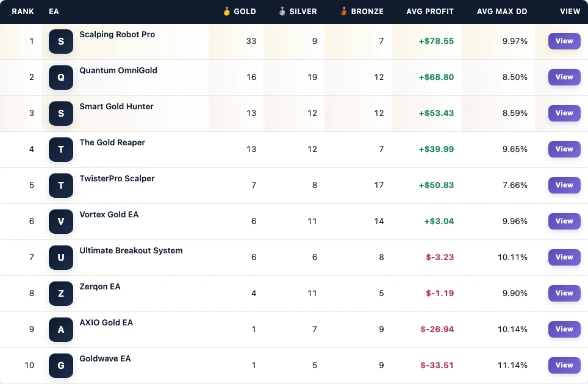Select the Zerqon EA name
Screen dimensions: 588x384
tap(100, 287)
